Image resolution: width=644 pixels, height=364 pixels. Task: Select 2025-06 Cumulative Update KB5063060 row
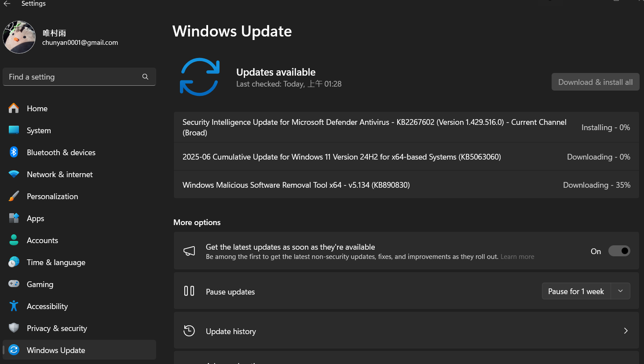pyautogui.click(x=406, y=157)
